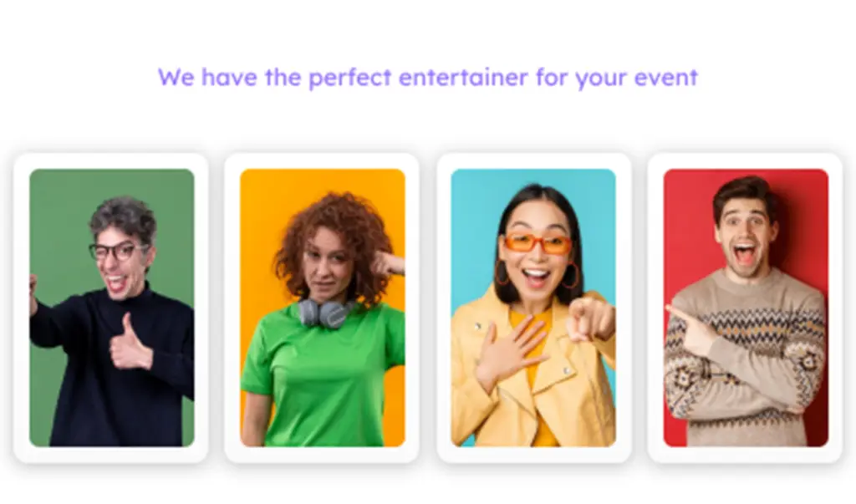
Task: Open the orange-background entertainer card
Action: coord(322,308)
